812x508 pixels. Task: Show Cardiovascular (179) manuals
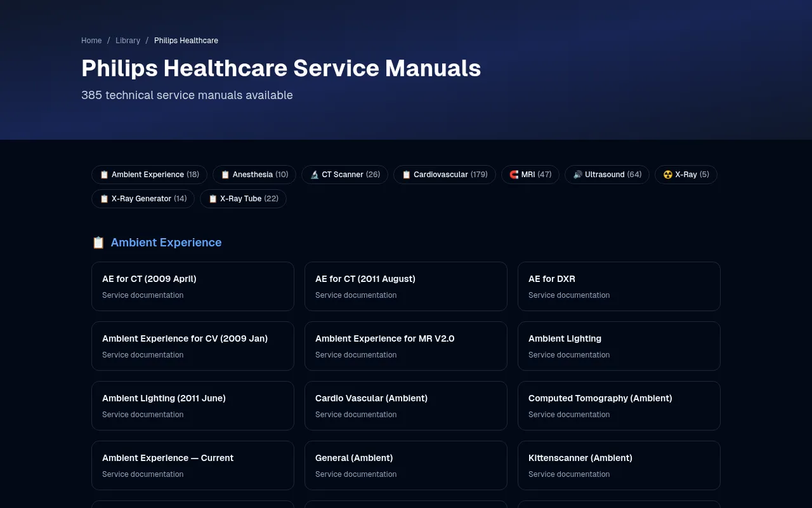(445, 175)
